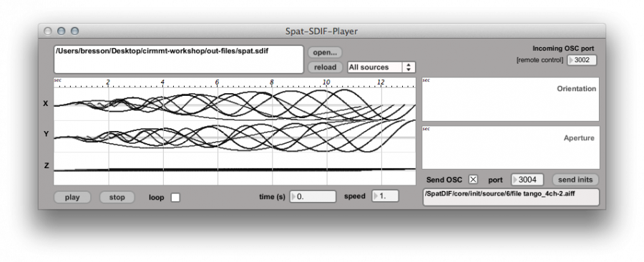Click the 4 second mark on timeline ruler

pyautogui.click(x=162, y=82)
